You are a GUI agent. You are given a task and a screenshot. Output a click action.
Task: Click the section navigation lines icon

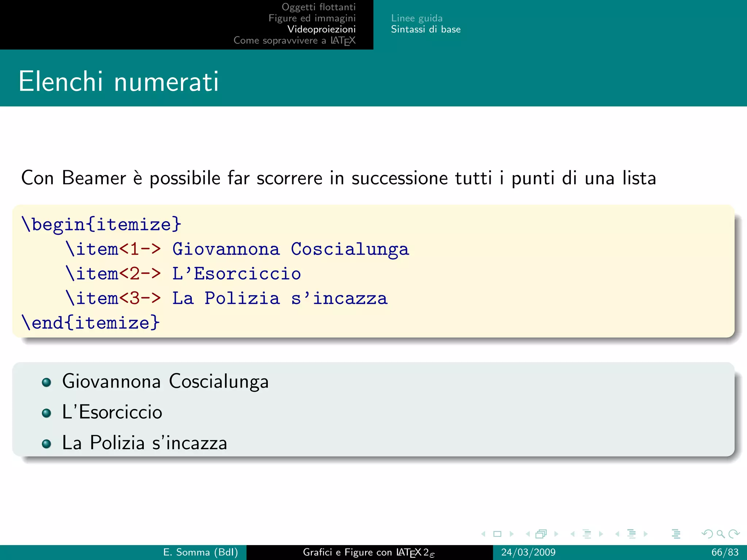click(632, 534)
